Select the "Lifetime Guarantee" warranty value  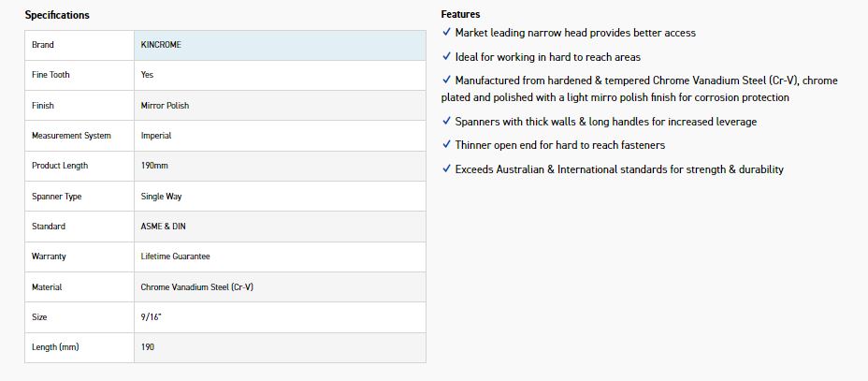(x=175, y=256)
